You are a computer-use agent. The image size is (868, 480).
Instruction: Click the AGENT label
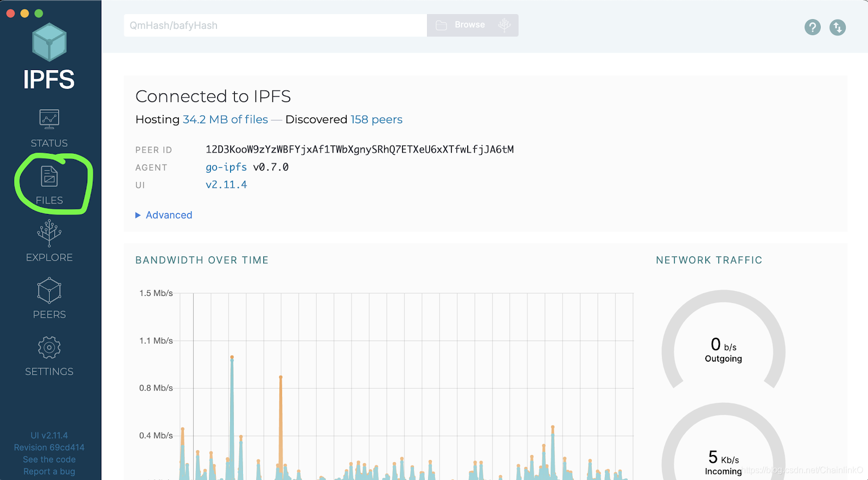151,168
